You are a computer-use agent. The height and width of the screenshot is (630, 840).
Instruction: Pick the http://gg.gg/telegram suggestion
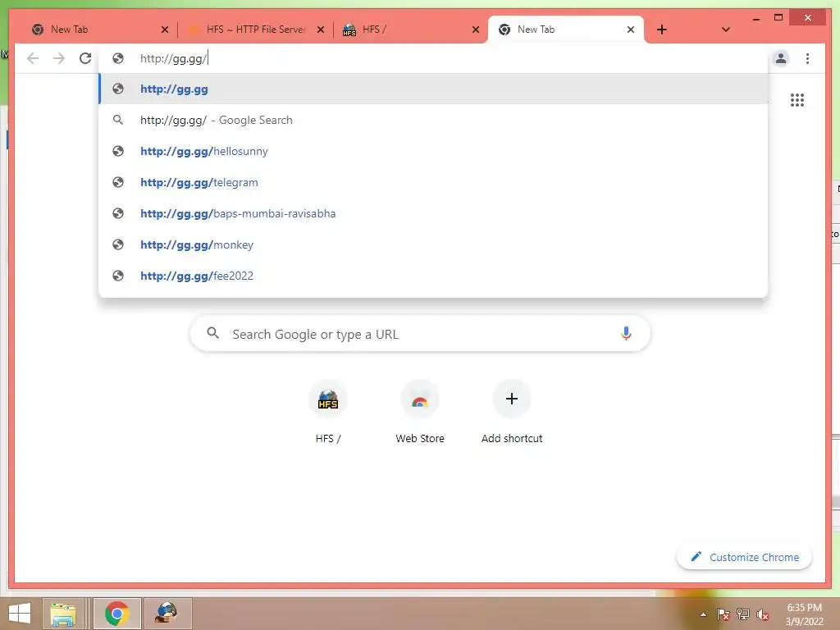(433, 182)
